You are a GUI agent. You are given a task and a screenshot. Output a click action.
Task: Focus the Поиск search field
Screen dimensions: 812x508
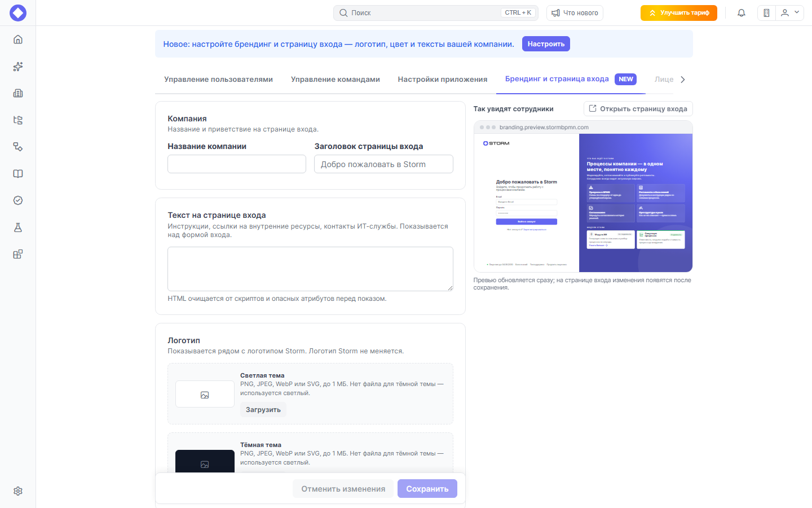pos(436,13)
